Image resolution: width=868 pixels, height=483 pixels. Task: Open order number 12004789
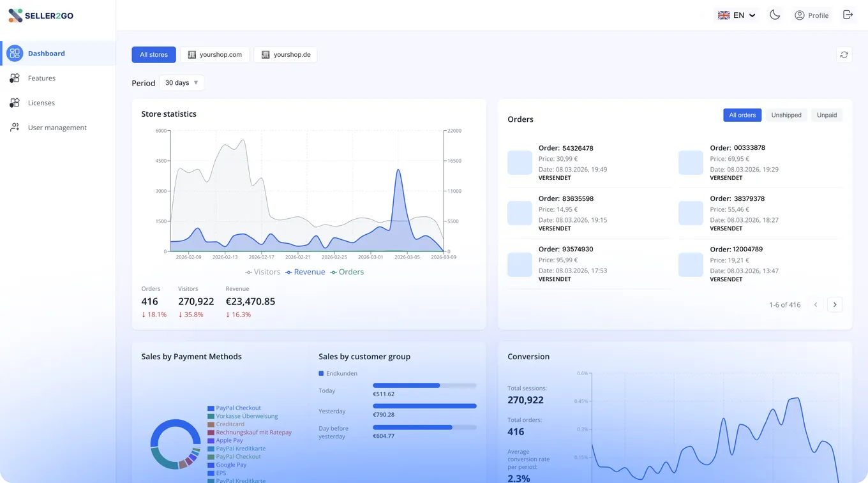click(737, 249)
